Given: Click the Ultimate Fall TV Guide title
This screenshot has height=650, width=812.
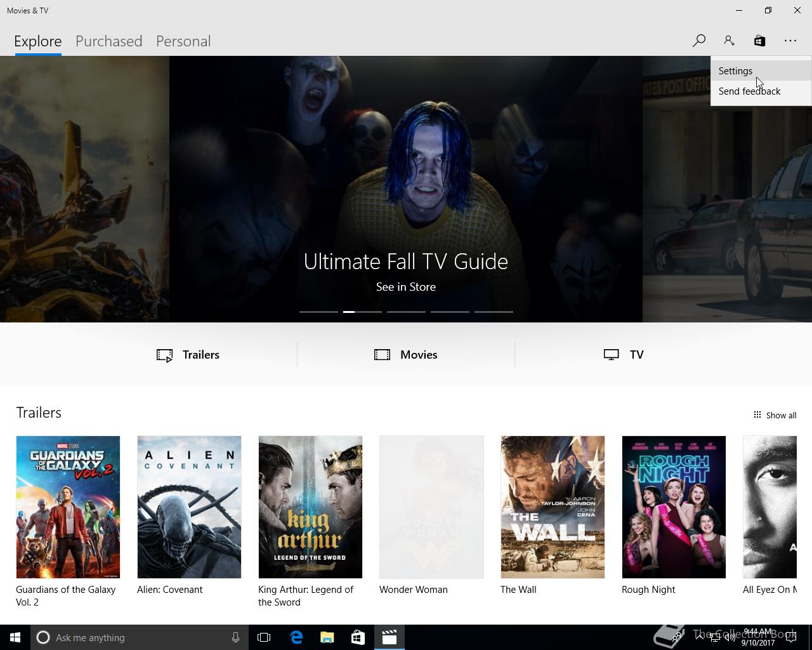Looking at the screenshot, I should [406, 261].
